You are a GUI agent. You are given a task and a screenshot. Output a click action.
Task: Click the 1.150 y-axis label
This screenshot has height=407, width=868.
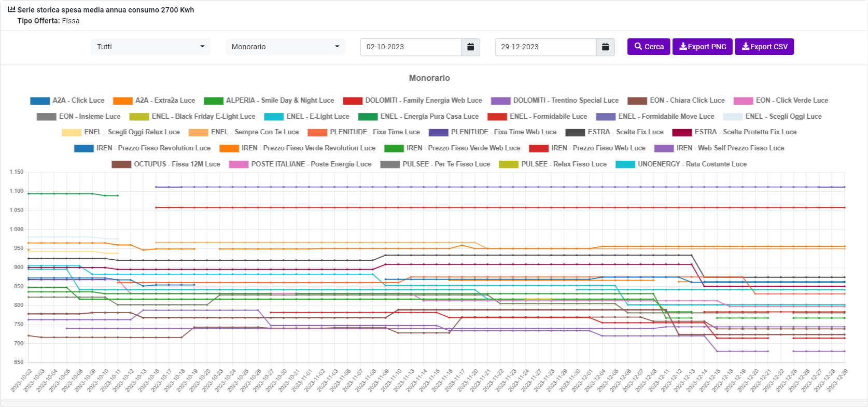pyautogui.click(x=17, y=172)
